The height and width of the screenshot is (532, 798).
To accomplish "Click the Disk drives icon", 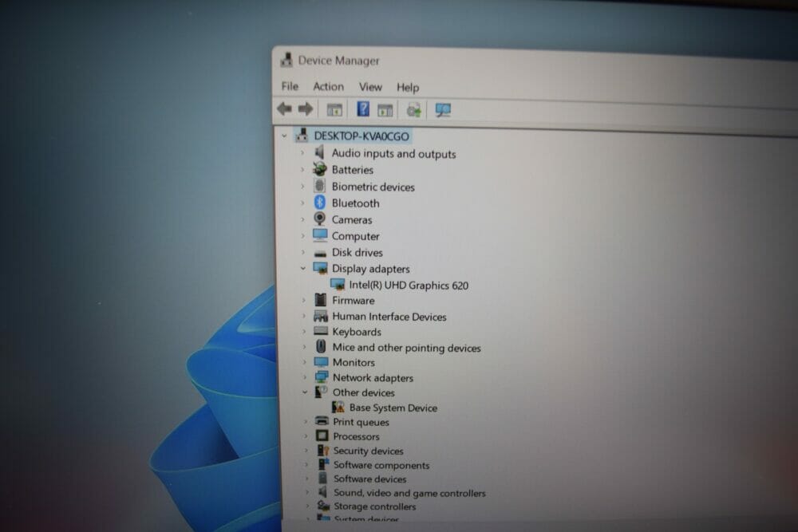I will tap(320, 253).
